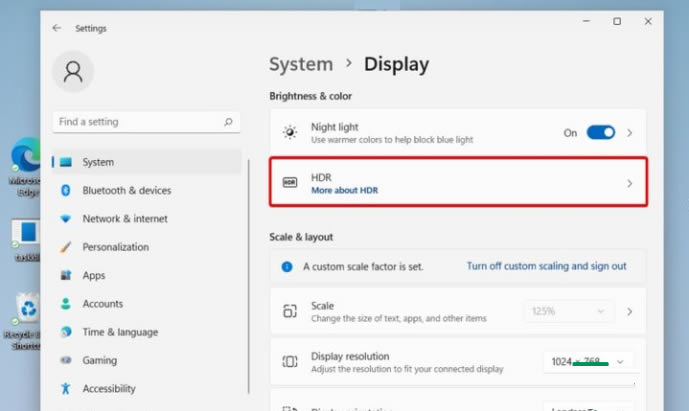Open Personalization settings page
Image resolution: width=689 pixels, height=411 pixels.
pos(115,247)
